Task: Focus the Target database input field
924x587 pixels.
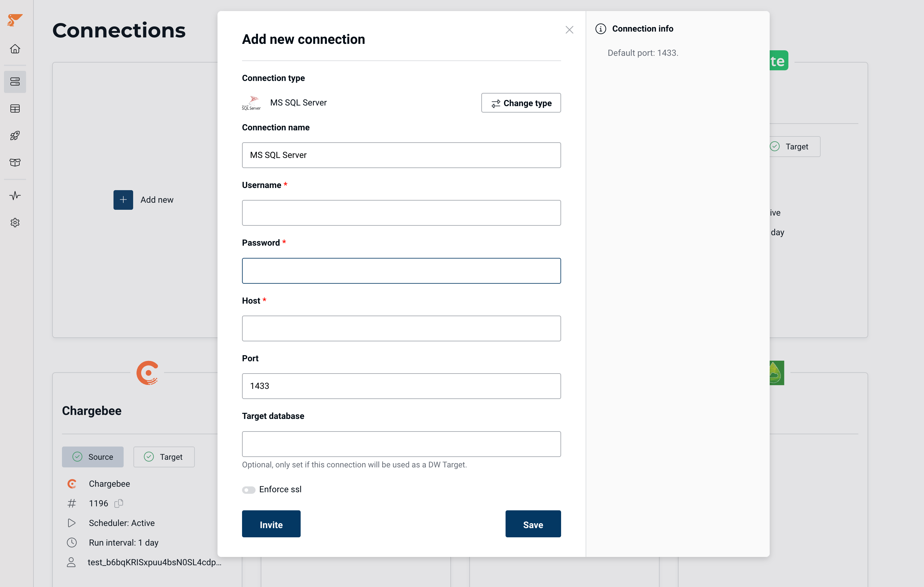Action: [401, 444]
